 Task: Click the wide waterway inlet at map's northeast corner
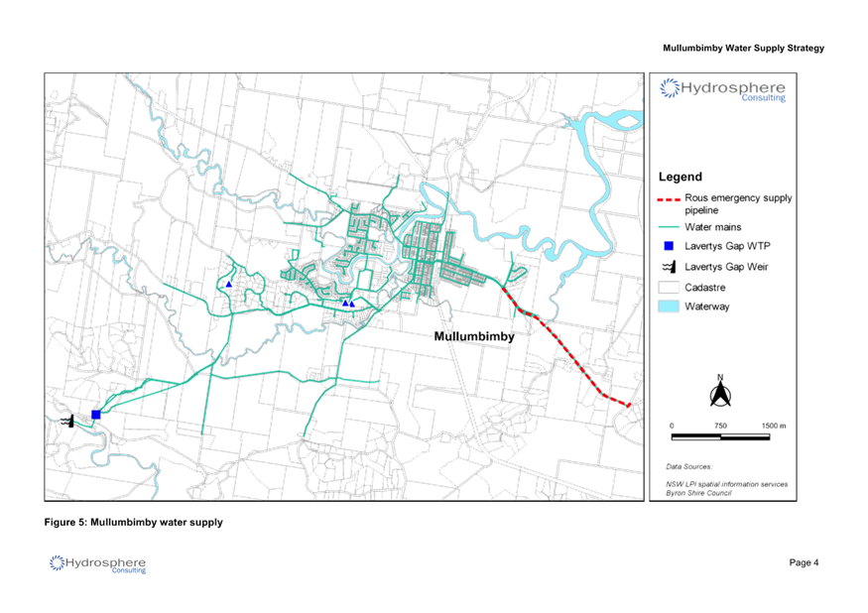coord(619,119)
